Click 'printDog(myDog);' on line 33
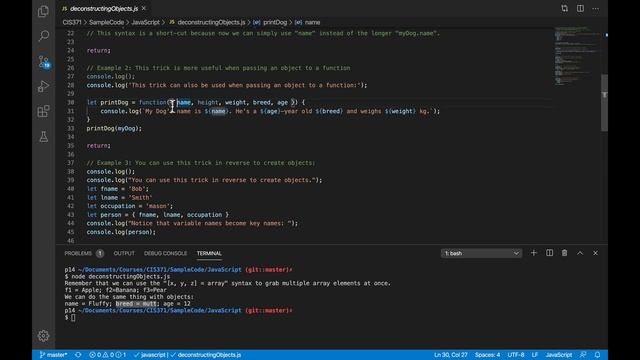Screen dimensions: 640x360 pos(114,128)
